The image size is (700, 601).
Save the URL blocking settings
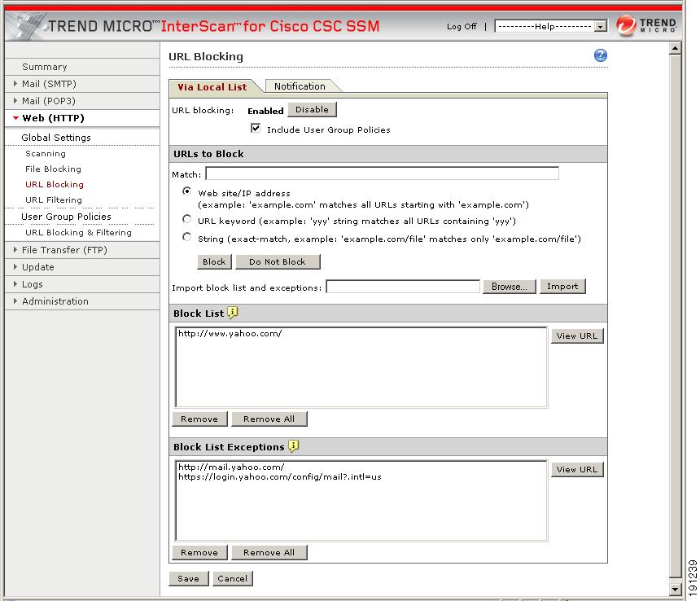point(188,578)
